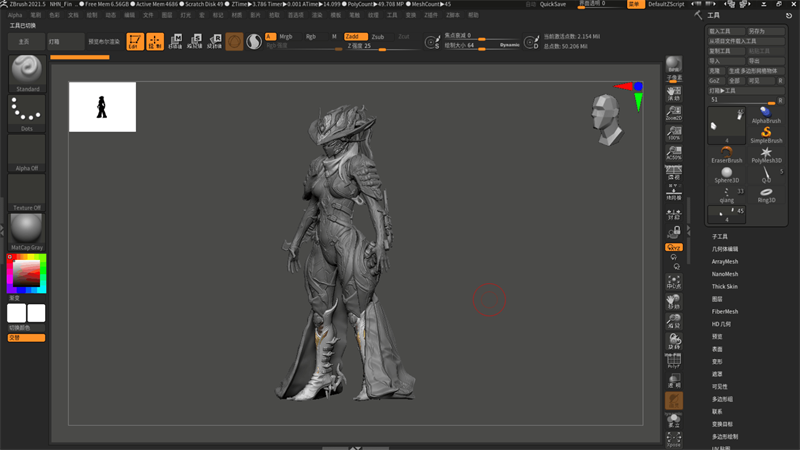Click the QuickSave button

click(x=552, y=4)
